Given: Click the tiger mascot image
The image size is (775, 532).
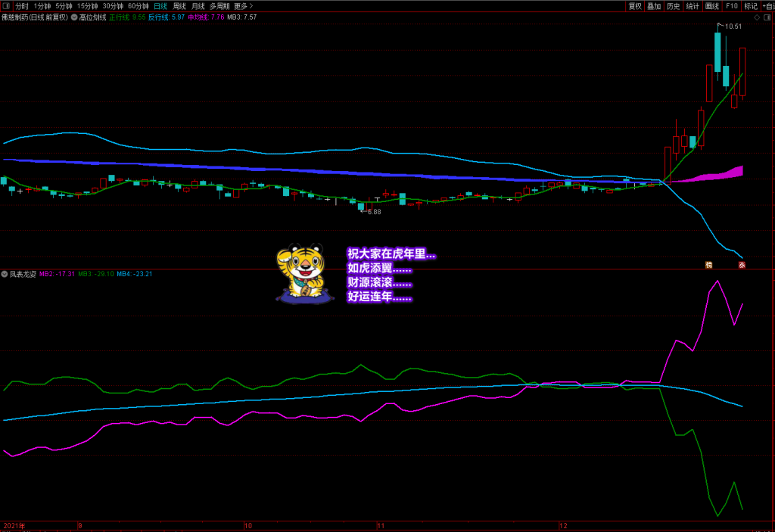Looking at the screenshot, I should pyautogui.click(x=304, y=273).
